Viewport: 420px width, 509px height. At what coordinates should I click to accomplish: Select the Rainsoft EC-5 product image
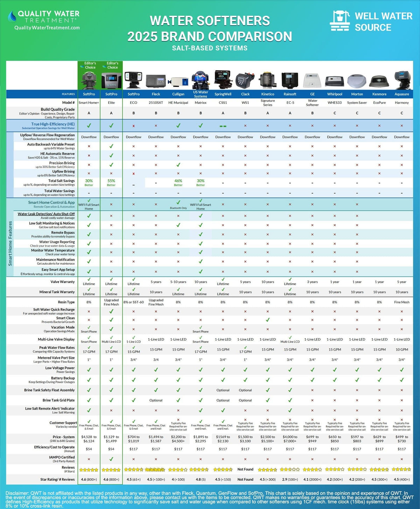click(290, 81)
